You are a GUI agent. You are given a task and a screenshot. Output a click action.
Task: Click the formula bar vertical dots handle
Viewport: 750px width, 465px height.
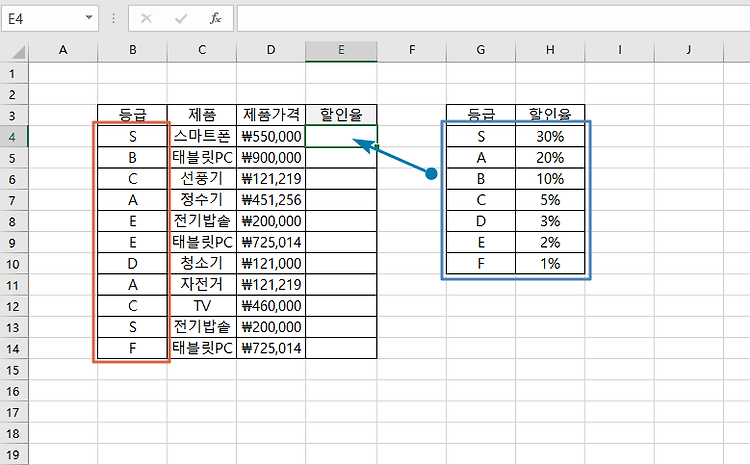(113, 19)
